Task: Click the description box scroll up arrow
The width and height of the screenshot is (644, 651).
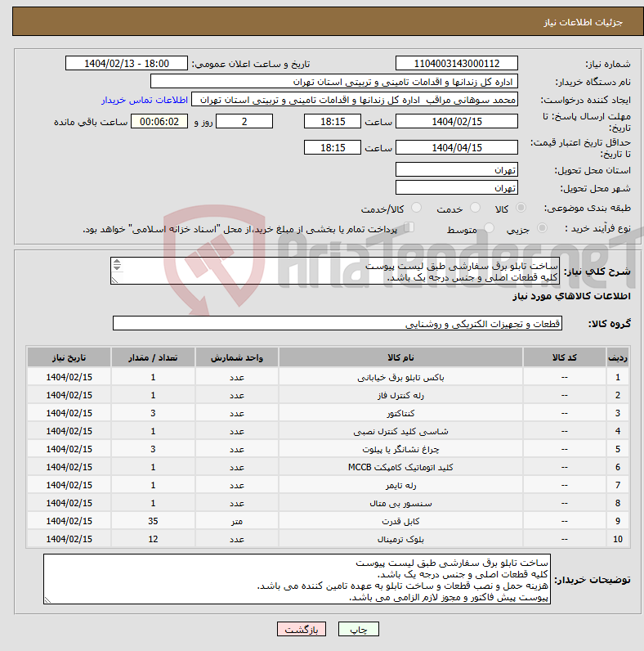Action: point(117,262)
